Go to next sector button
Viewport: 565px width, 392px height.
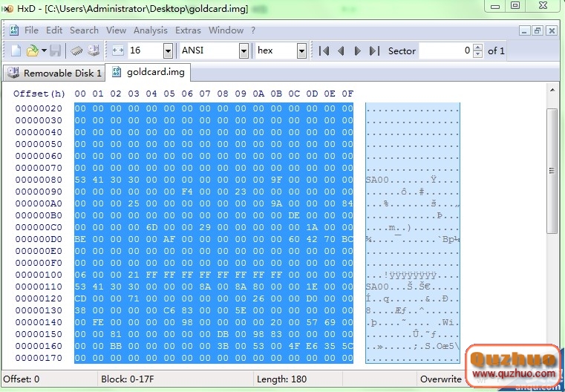(357, 50)
